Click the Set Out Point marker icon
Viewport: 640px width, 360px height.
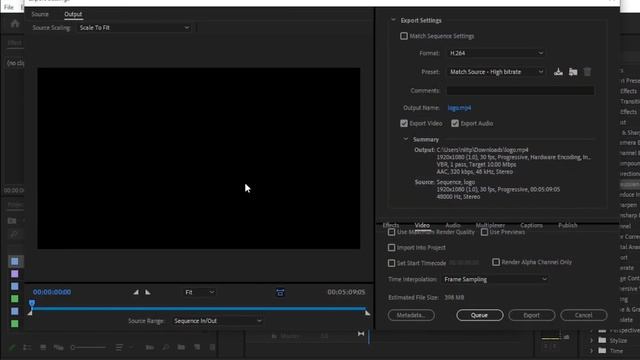pos(148,292)
